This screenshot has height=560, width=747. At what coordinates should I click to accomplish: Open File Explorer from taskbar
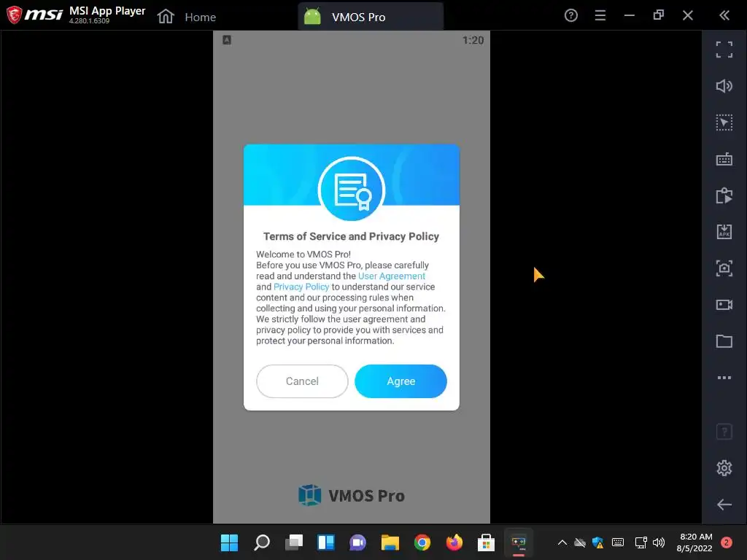(390, 542)
